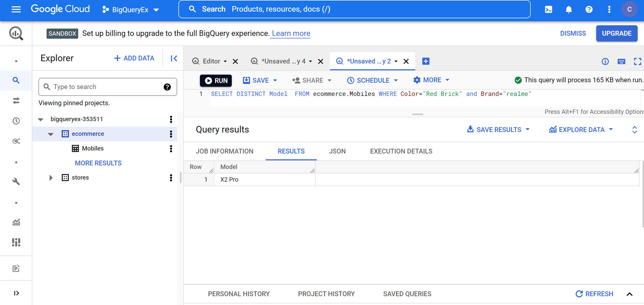The image size is (644, 305).
Task: Switch to the JSON results tab
Action: (337, 151)
